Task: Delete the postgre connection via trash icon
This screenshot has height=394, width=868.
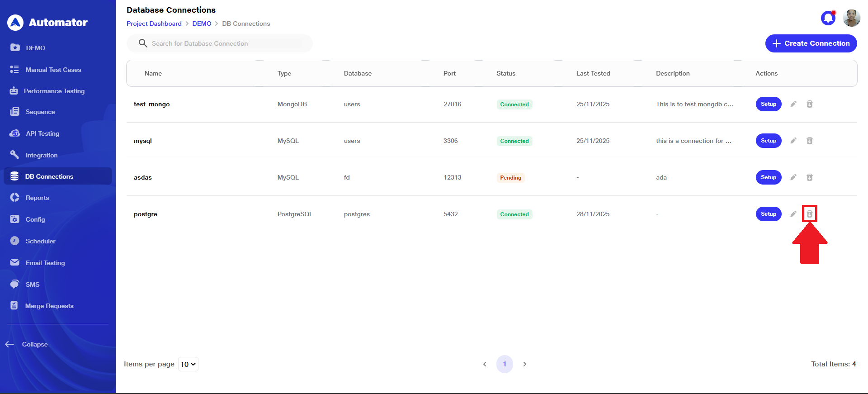Action: click(809, 214)
